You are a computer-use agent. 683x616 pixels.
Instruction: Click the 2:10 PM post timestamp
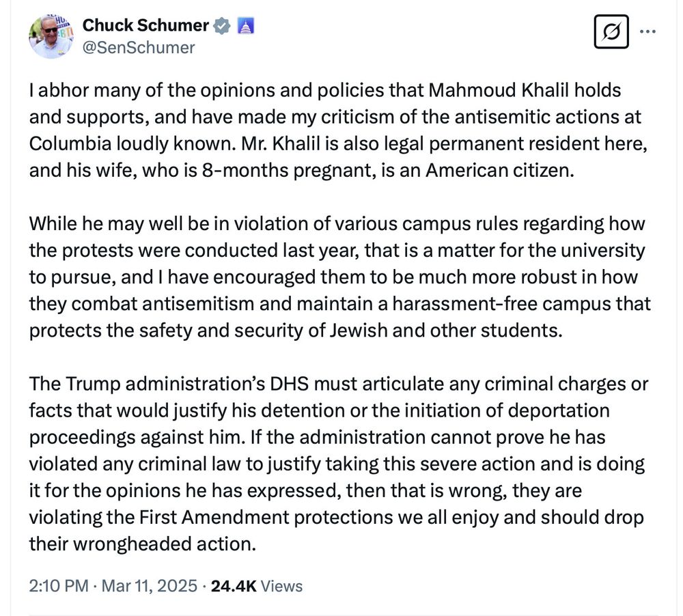[x=59, y=586]
